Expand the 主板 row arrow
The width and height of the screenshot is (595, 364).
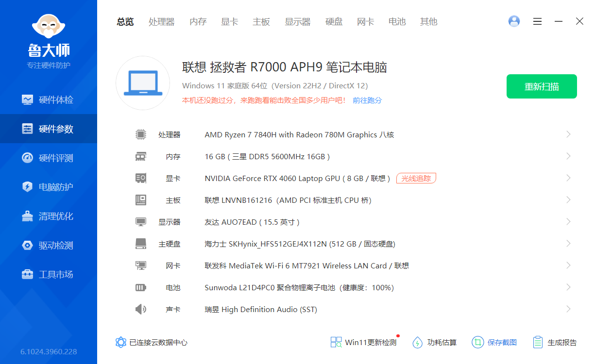568,200
